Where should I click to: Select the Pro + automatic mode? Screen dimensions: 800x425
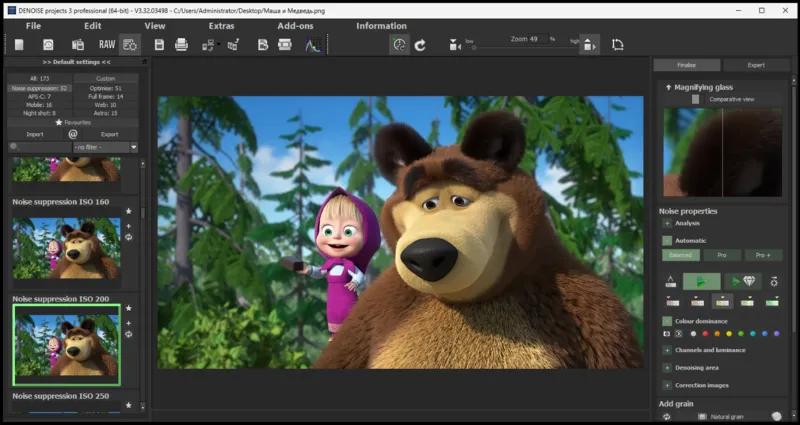[763, 255]
